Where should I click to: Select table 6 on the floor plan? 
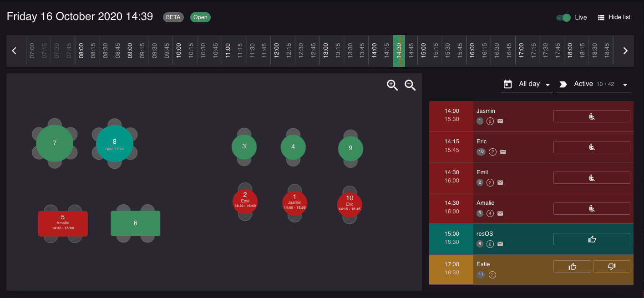[x=135, y=223]
